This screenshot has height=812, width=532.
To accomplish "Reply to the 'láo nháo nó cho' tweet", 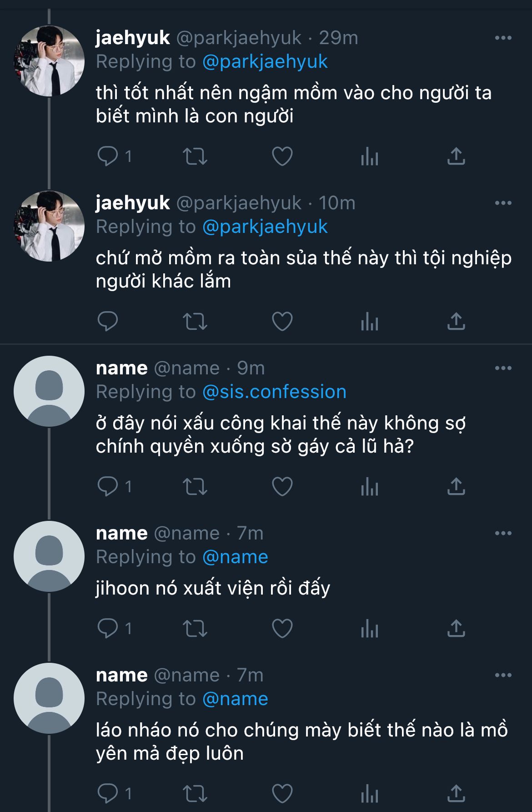I will tap(108, 794).
